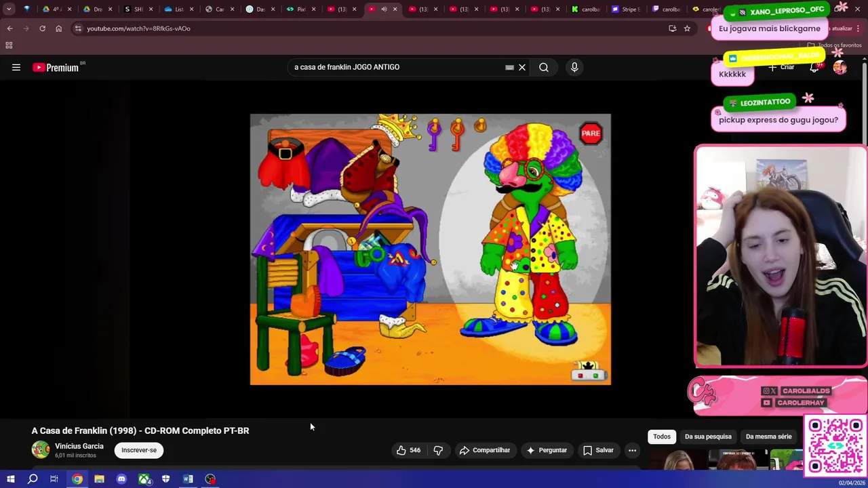The height and width of the screenshot is (488, 868).
Task: Dislike the video with thumbs down
Action: click(x=438, y=450)
